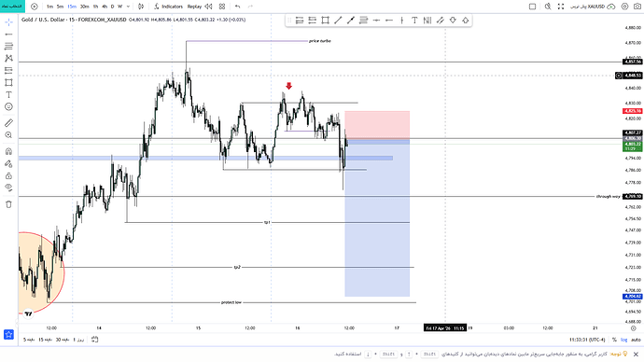The width and height of the screenshot is (644, 362).
Task: Switch to 30m timeframe
Action: tap(85, 7)
